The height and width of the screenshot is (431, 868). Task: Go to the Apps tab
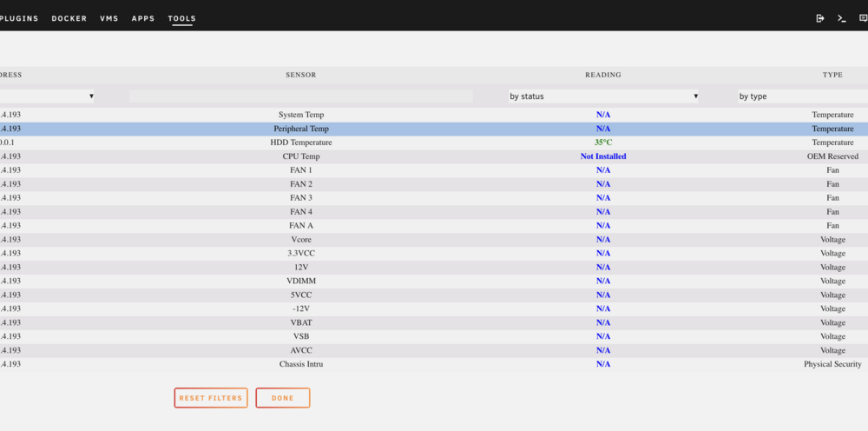143,18
